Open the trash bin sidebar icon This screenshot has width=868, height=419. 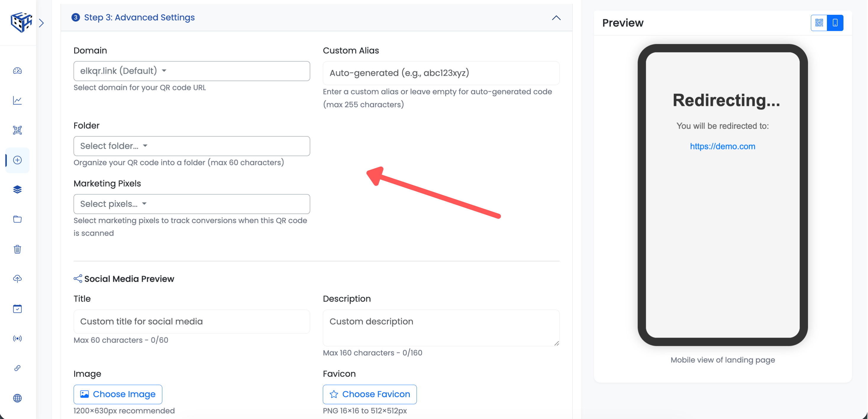tap(17, 249)
